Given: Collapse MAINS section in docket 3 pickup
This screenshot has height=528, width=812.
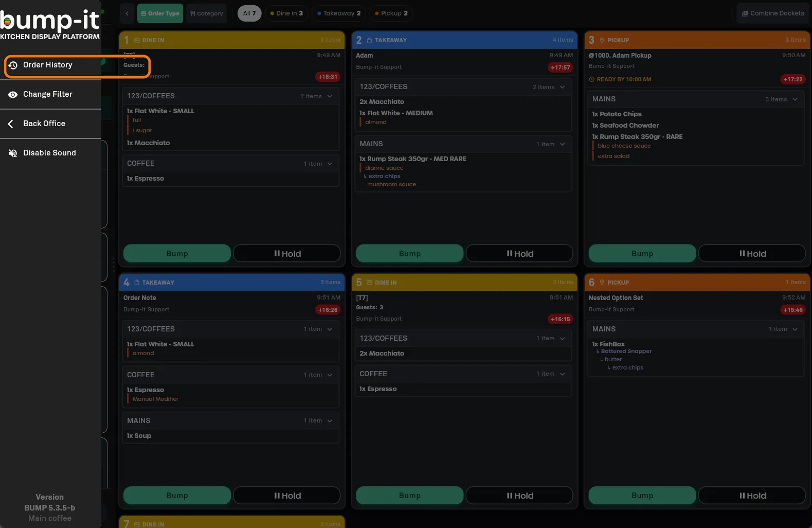Looking at the screenshot, I should click(x=795, y=99).
